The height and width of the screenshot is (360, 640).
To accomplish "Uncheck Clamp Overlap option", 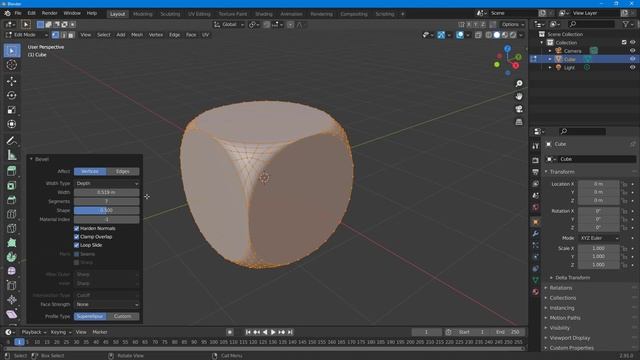I will (x=76, y=237).
